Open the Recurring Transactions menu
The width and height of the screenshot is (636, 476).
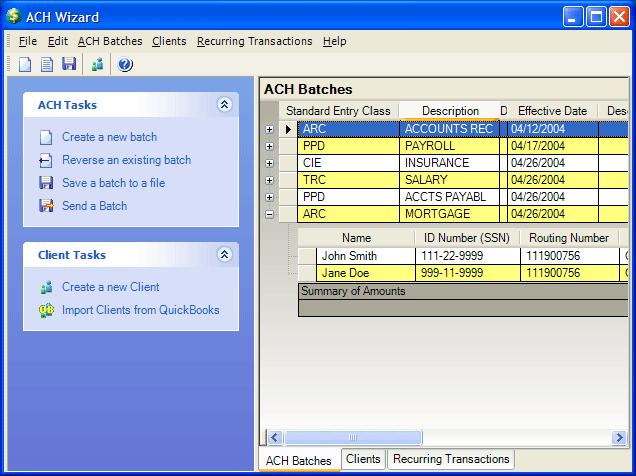255,41
